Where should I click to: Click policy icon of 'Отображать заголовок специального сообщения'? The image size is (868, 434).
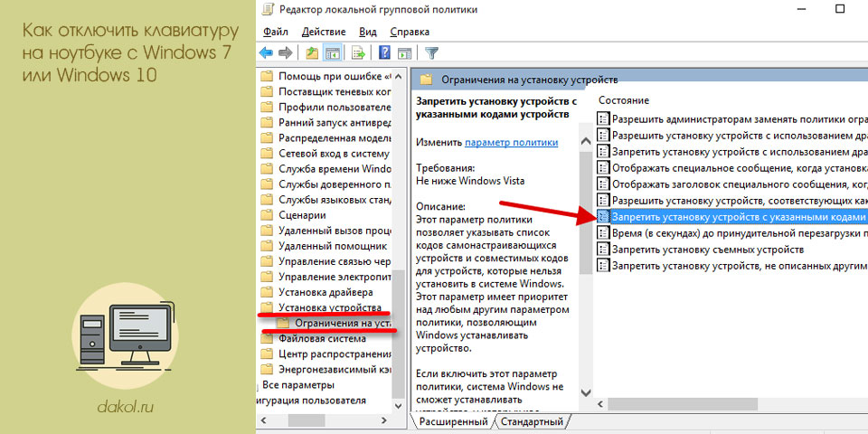pyautogui.click(x=603, y=184)
